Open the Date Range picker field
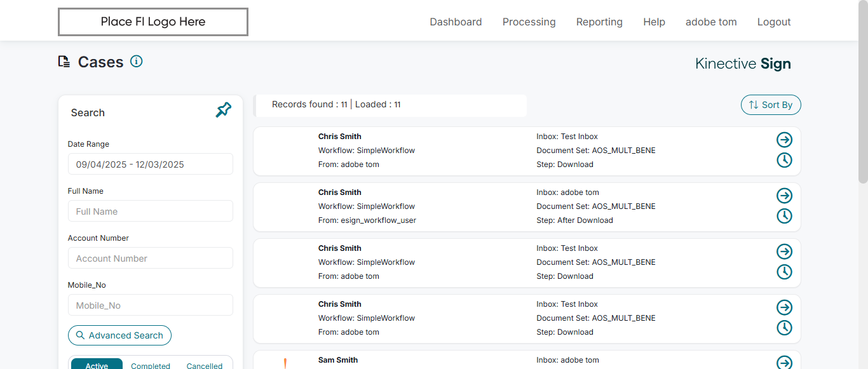This screenshot has width=868, height=369. [150, 164]
